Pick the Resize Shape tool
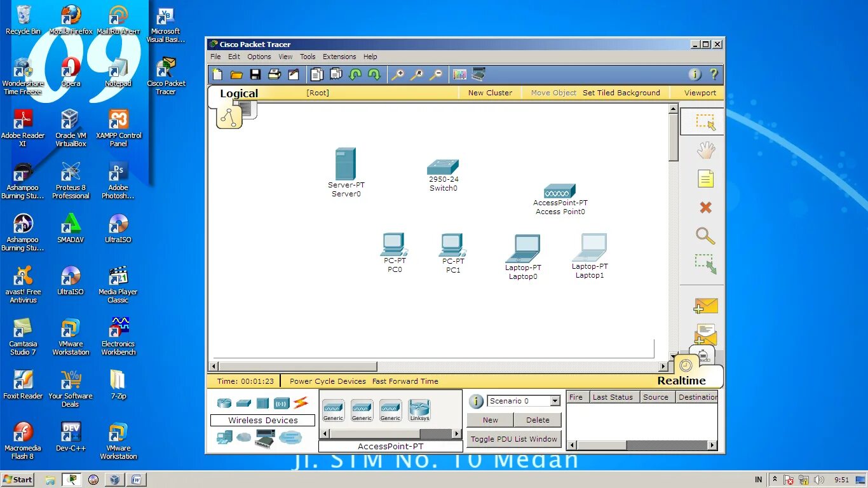Screen dimensions: 868x488 click(x=705, y=264)
